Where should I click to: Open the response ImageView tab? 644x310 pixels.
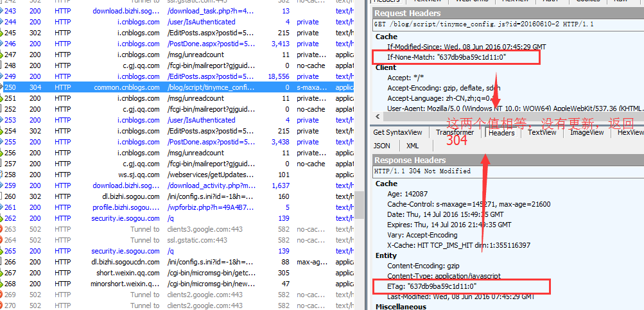586,132
